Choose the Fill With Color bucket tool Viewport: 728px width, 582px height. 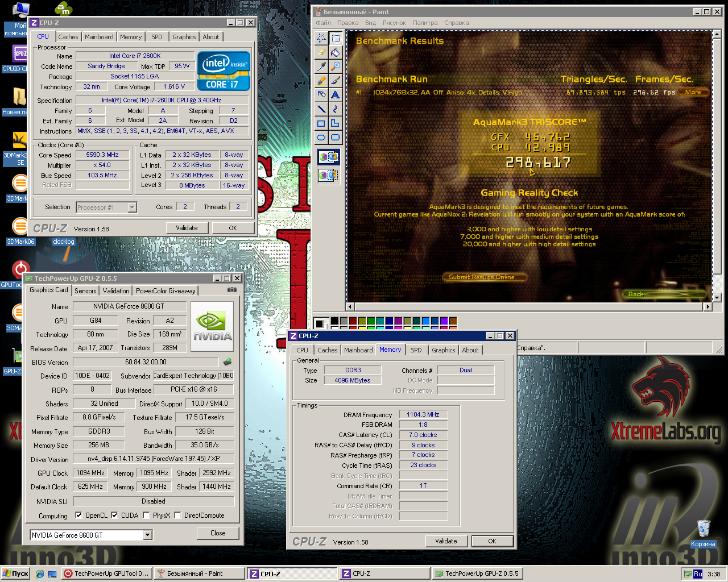click(336, 52)
